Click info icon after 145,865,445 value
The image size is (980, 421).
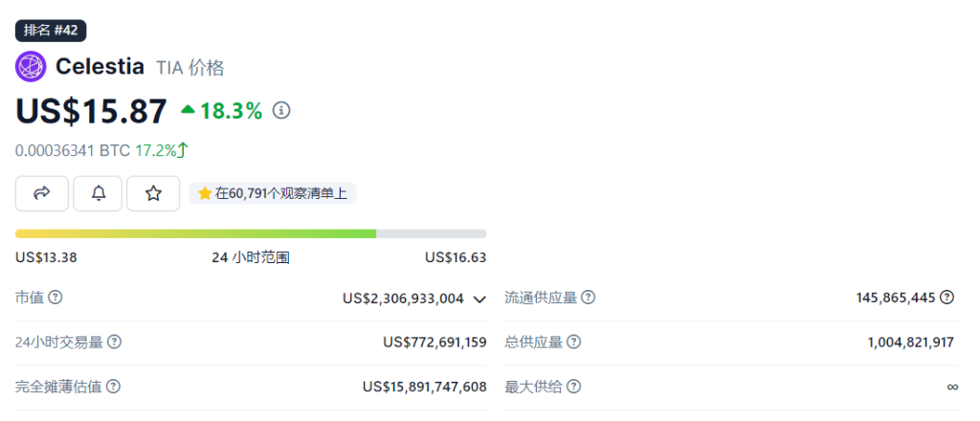click(x=947, y=298)
